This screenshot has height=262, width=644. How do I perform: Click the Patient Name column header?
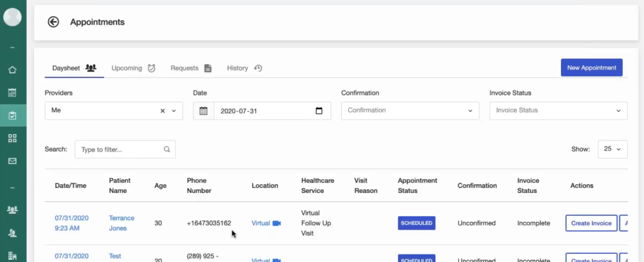[x=120, y=186]
